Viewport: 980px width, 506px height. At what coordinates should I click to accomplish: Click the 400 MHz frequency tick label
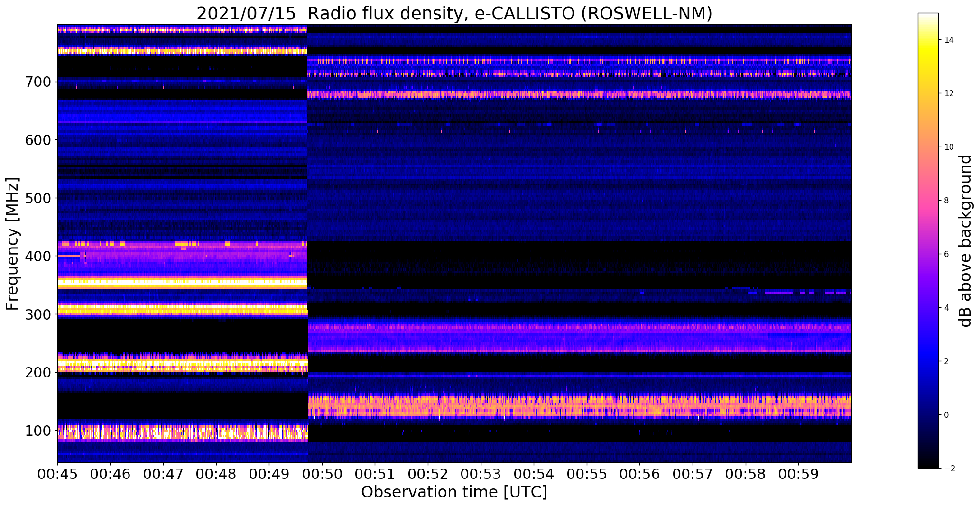click(x=37, y=256)
